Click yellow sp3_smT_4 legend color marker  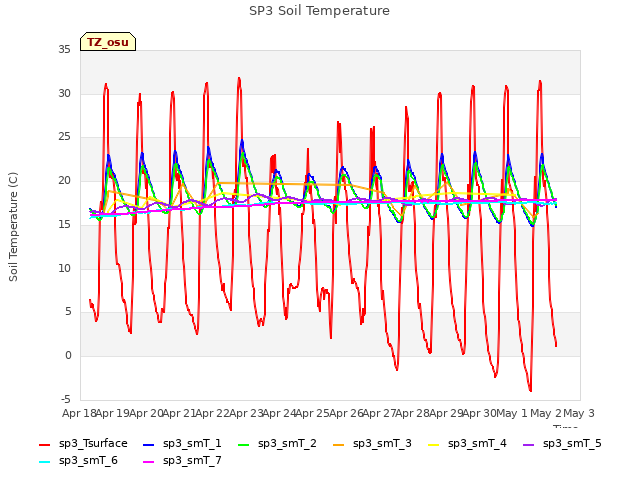(x=433, y=444)
